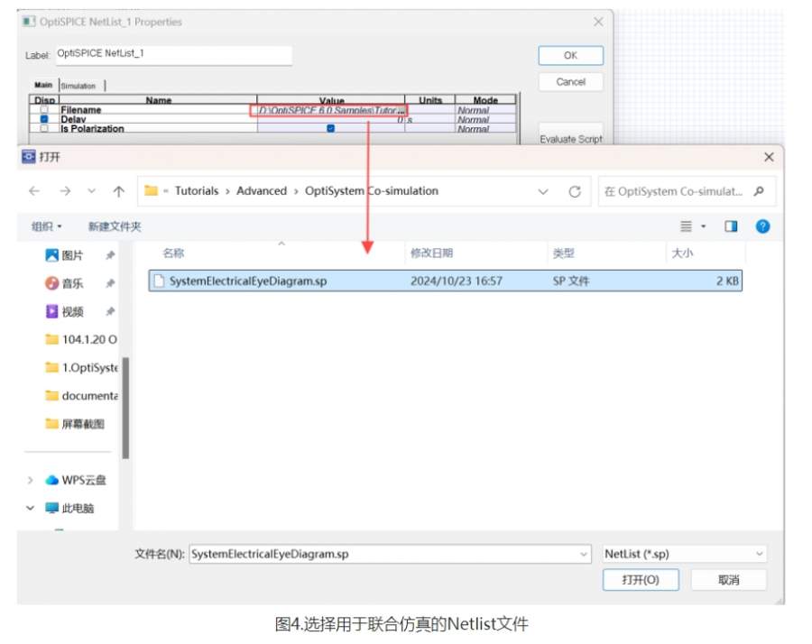
Task: Click the search magnifier icon
Action: click(x=759, y=191)
